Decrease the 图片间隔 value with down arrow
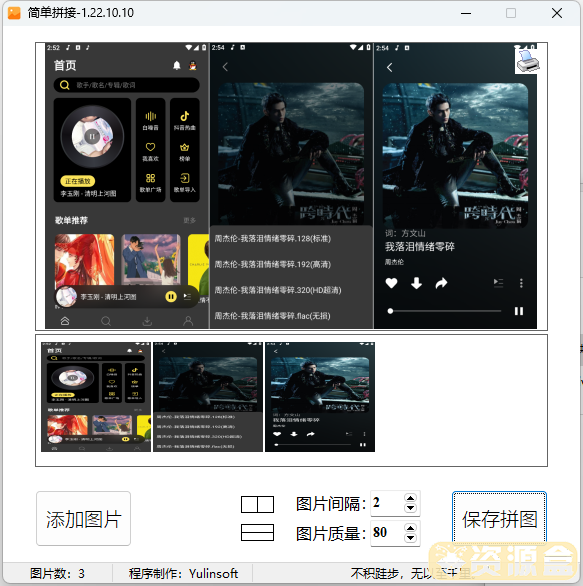Screen dimensions: 583x586 [410, 508]
